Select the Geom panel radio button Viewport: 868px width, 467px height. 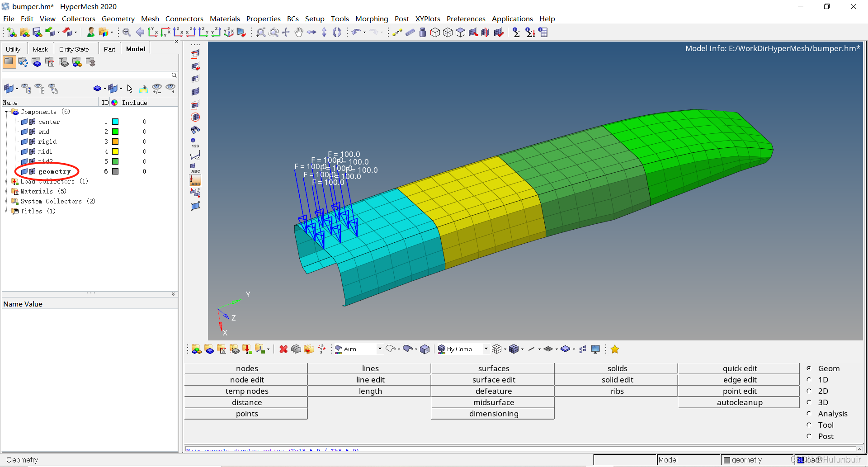point(809,368)
